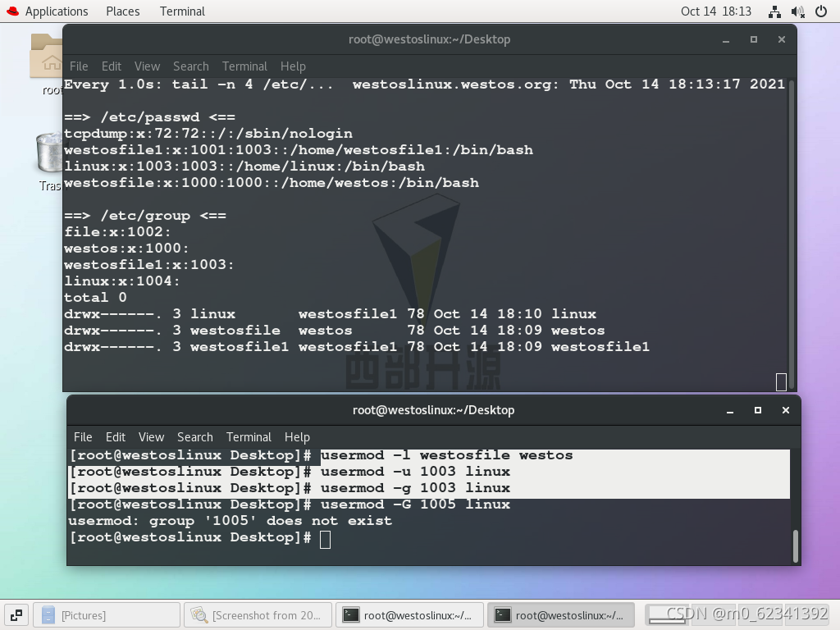Screen dimensions: 840x630
Task: Open the Help menu in the watch terminal
Action: pyautogui.click(x=293, y=66)
